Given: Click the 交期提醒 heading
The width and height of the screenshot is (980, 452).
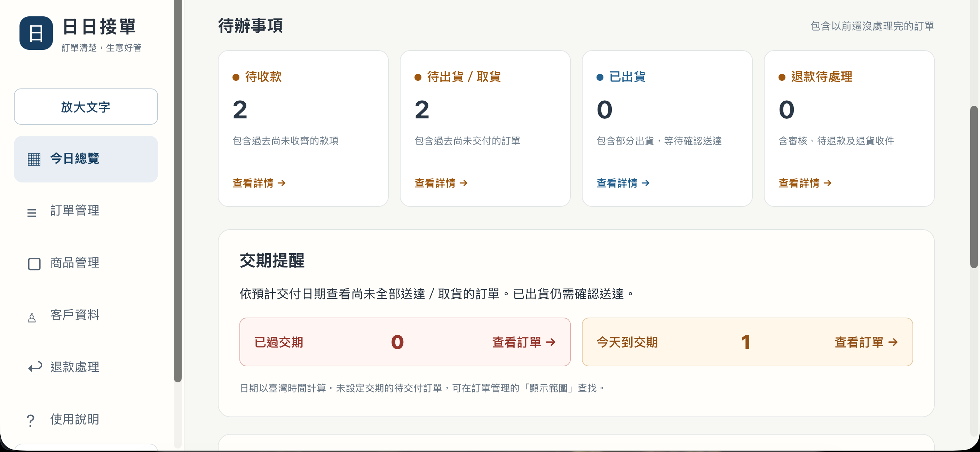Looking at the screenshot, I should click(x=272, y=261).
